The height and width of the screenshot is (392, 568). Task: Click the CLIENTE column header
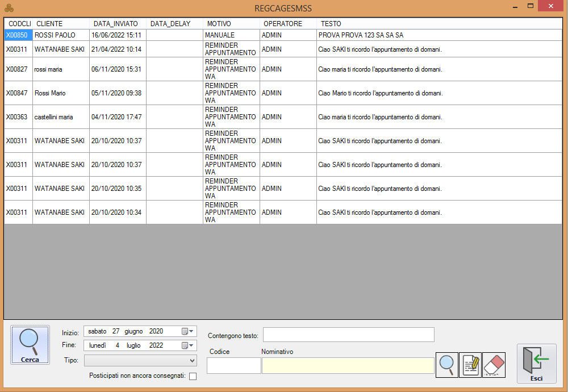49,24
